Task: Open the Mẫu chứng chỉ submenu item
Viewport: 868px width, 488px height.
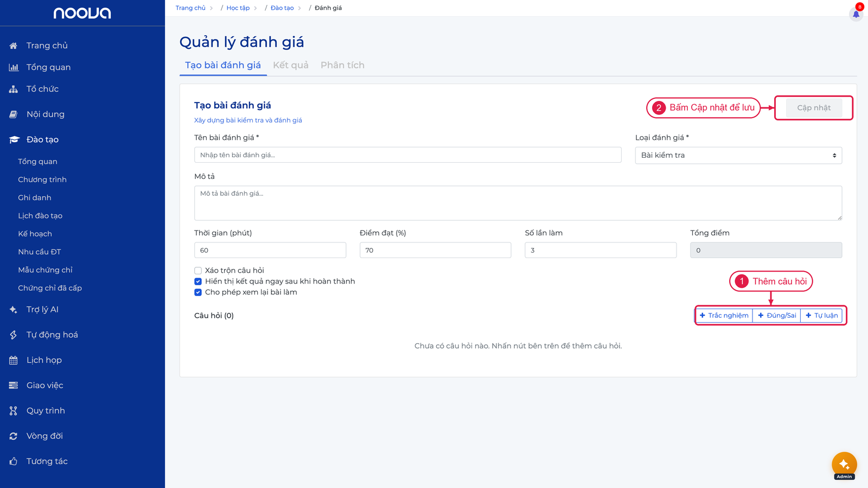Action: (x=45, y=270)
